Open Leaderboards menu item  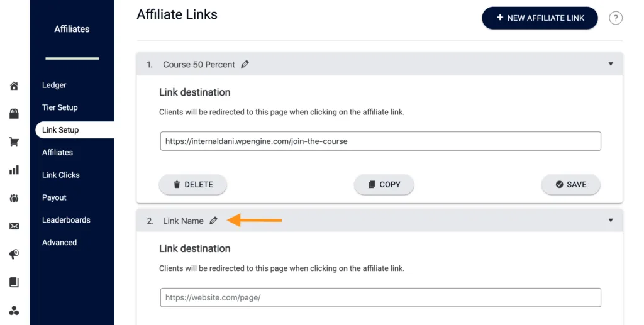pos(66,220)
